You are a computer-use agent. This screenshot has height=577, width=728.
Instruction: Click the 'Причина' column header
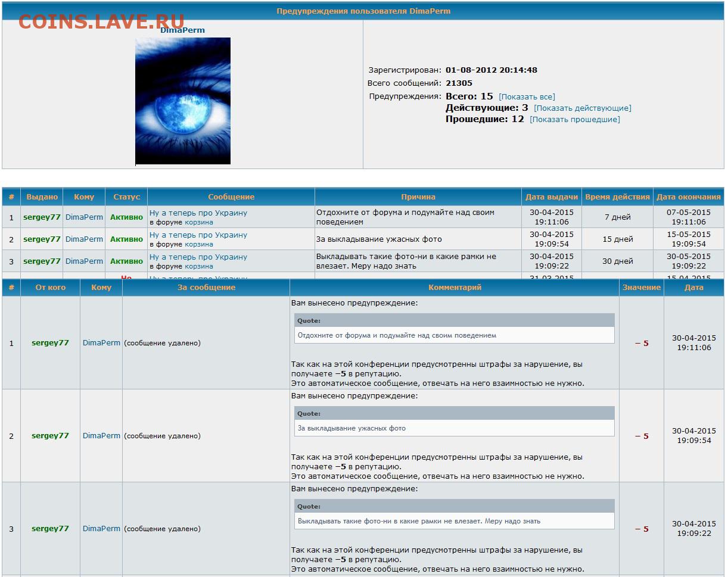point(418,197)
